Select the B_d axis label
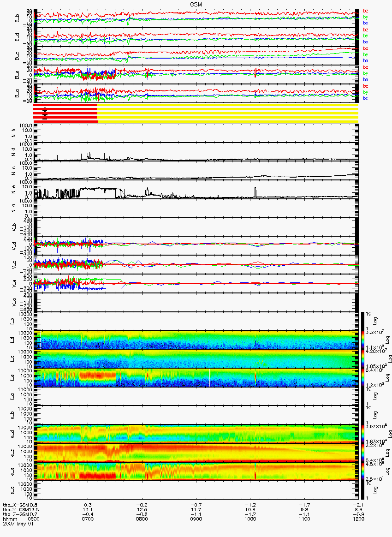The width and height of the screenshot is (392, 537). tap(17, 37)
